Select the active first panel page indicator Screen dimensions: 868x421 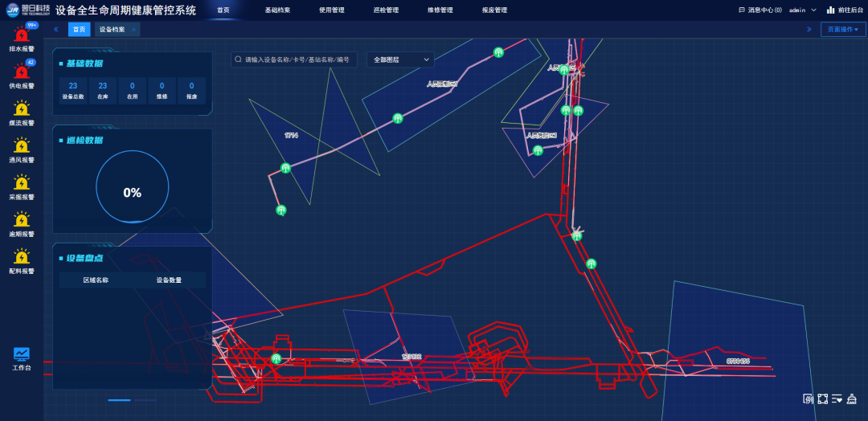pos(120,399)
